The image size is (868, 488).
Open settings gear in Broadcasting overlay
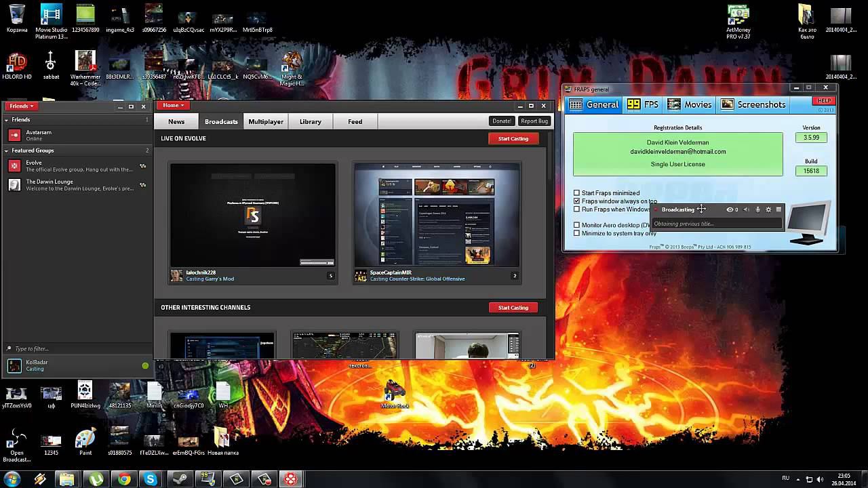(768, 209)
